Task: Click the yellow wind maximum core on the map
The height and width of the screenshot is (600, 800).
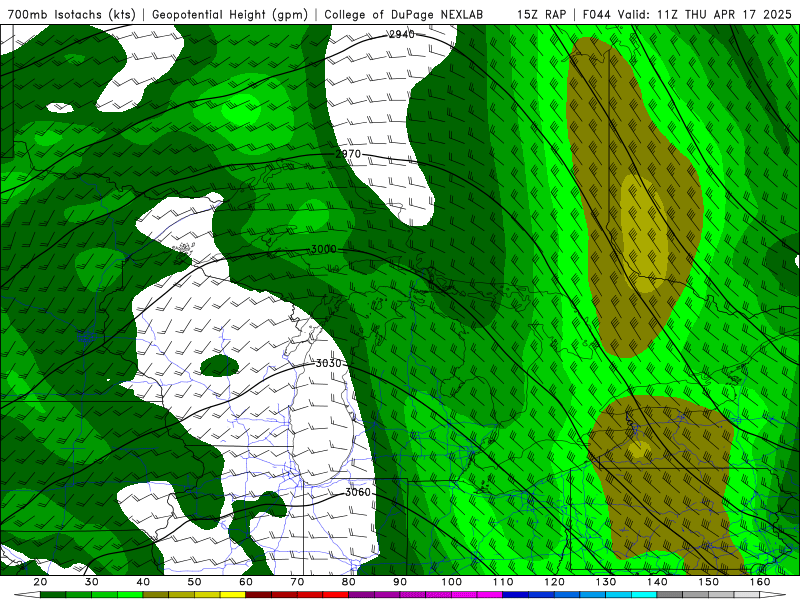Action: click(x=644, y=234)
